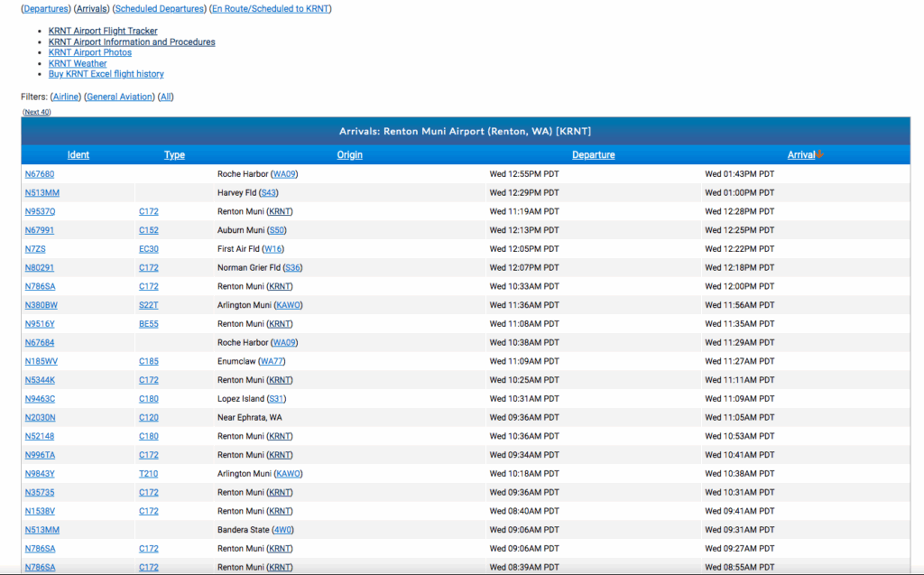
Task: Switch to the Departures view
Action: pyautogui.click(x=45, y=9)
